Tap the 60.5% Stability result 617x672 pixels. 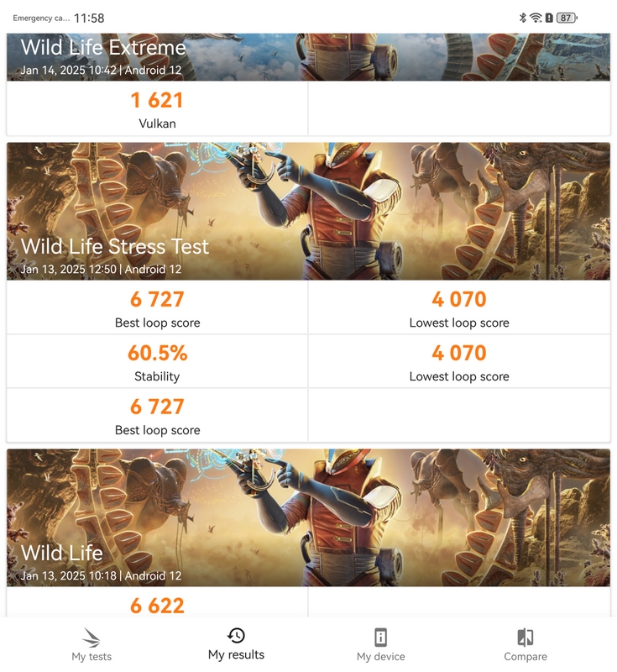point(157,361)
